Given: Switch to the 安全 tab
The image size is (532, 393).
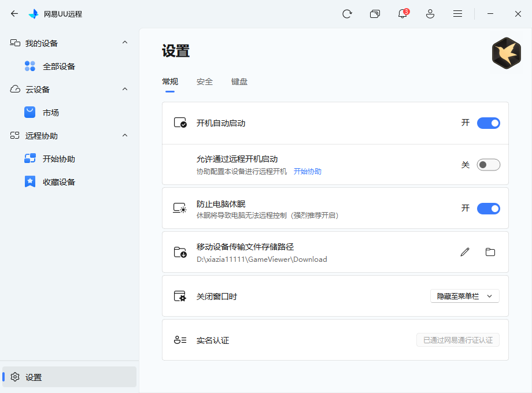Looking at the screenshot, I should [x=205, y=81].
